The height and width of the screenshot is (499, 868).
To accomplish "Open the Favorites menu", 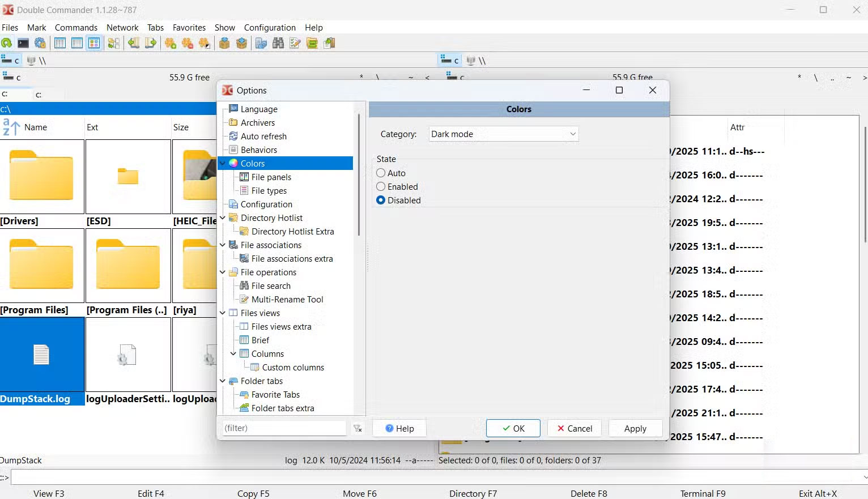I will [x=189, y=27].
